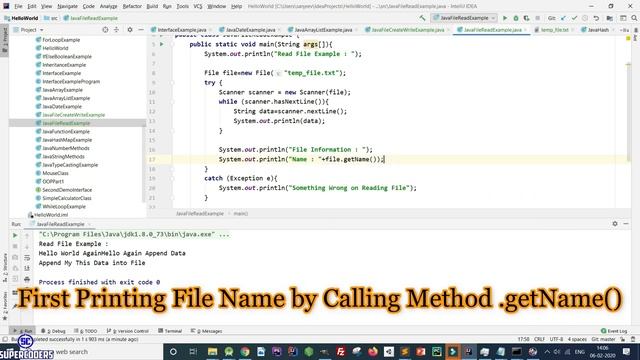This screenshot has width=640, height=360.
Task: Switch to JavaDateExample.java tab
Action: pos(250,30)
